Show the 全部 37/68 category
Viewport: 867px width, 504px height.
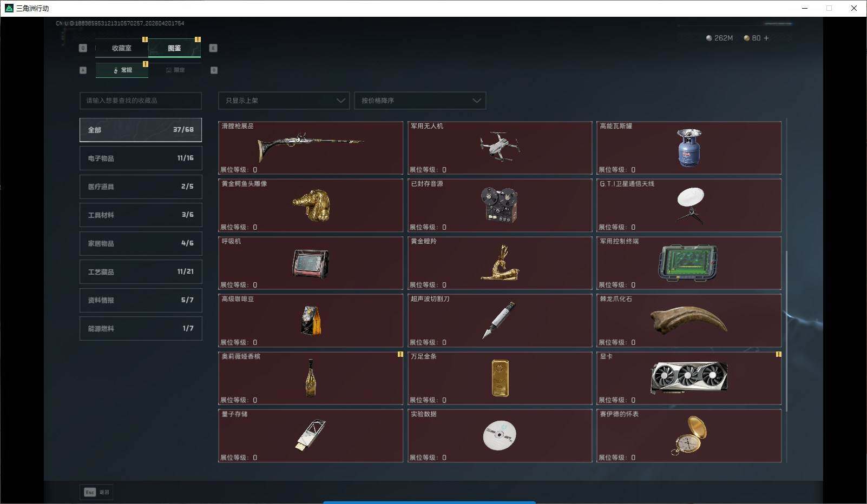coord(141,130)
